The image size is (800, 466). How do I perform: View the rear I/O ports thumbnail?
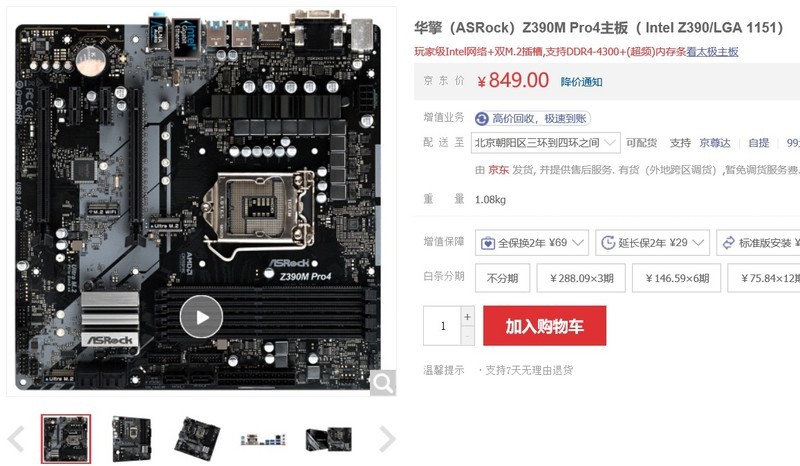pos(263,439)
